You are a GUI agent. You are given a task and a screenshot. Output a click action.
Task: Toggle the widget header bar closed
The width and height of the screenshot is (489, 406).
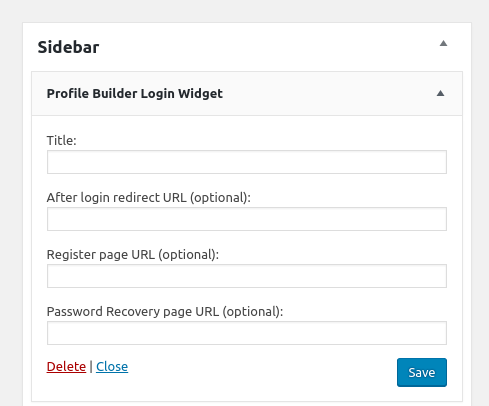[247, 94]
